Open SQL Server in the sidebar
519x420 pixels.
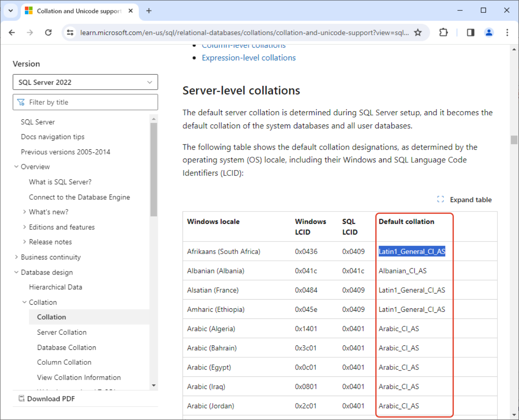point(38,122)
